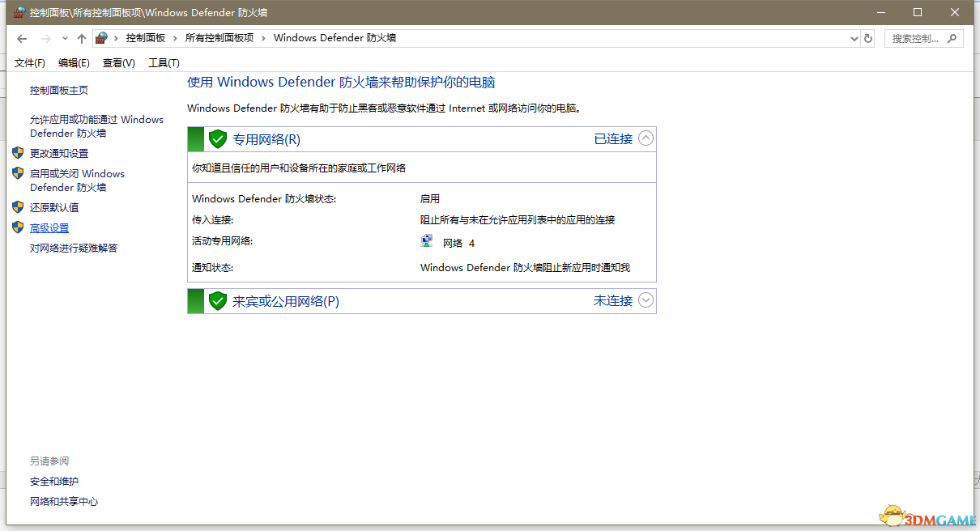Open the recent locations dropdown arrow

click(65, 38)
